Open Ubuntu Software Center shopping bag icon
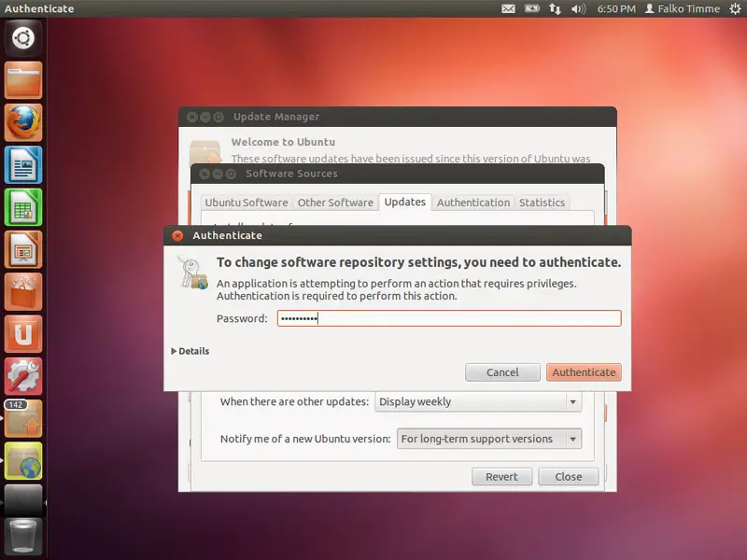 [x=22, y=292]
